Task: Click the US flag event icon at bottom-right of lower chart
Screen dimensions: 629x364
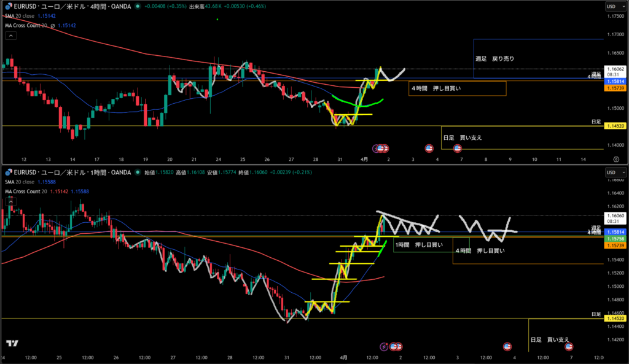Action: (x=568, y=346)
